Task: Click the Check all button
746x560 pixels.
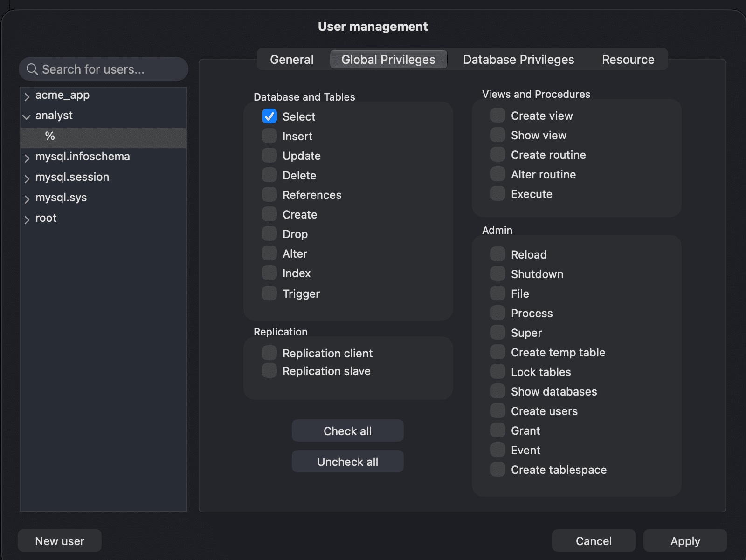Action: point(348,431)
